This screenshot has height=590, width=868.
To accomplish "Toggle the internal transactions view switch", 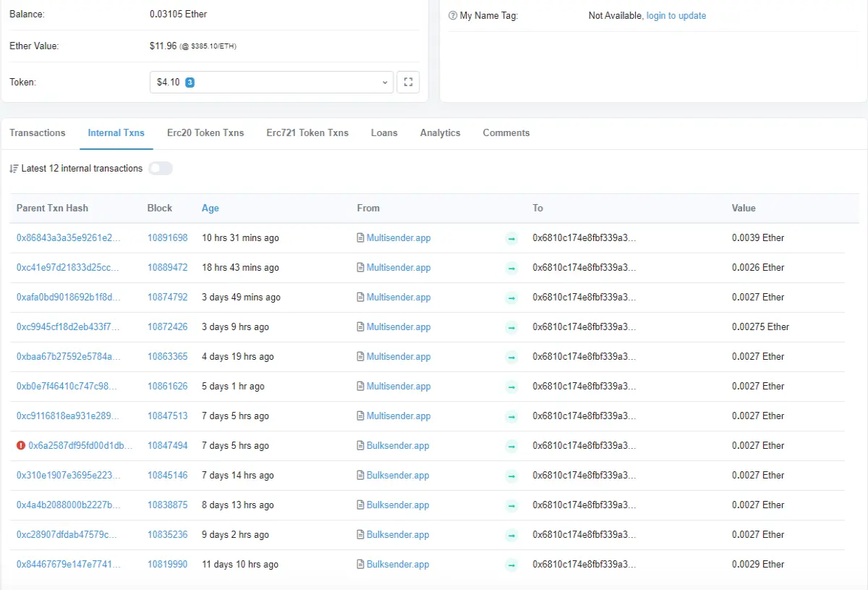I will pos(161,169).
